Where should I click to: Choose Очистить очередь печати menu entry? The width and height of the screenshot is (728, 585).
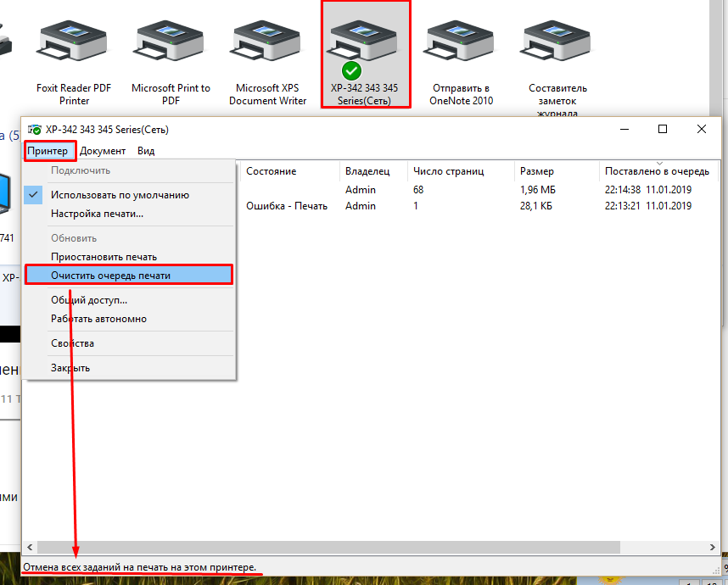[129, 275]
